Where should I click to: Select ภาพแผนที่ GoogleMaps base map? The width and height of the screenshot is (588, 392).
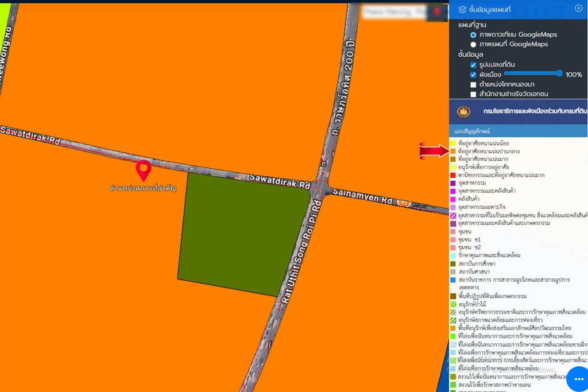(x=473, y=44)
